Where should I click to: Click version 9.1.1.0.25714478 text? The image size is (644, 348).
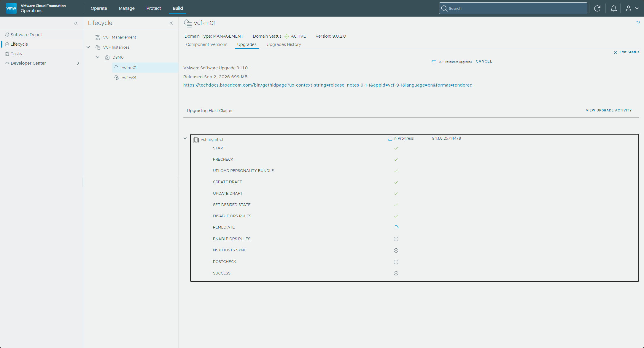pyautogui.click(x=446, y=138)
